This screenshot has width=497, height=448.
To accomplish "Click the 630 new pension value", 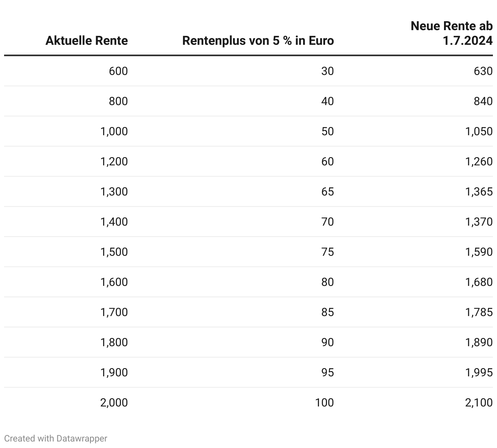I will [483, 71].
